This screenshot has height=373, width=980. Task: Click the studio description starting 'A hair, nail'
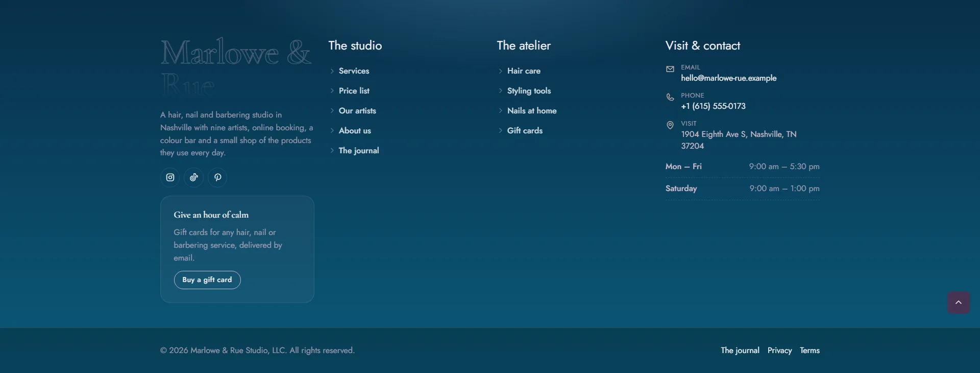point(236,134)
